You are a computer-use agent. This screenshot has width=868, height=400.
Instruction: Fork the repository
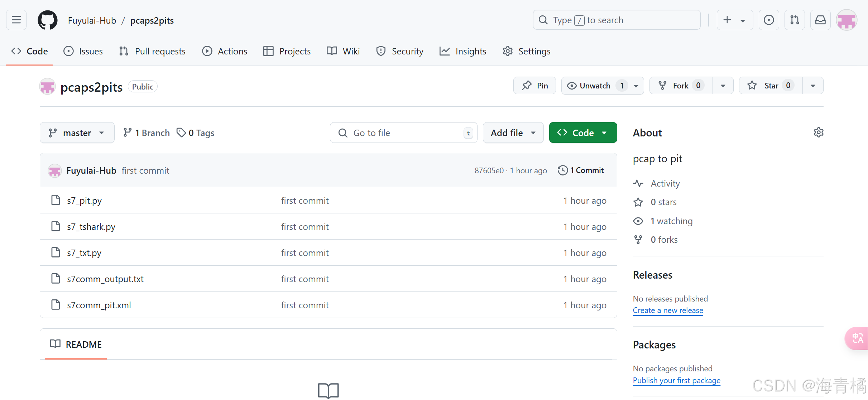(x=681, y=86)
